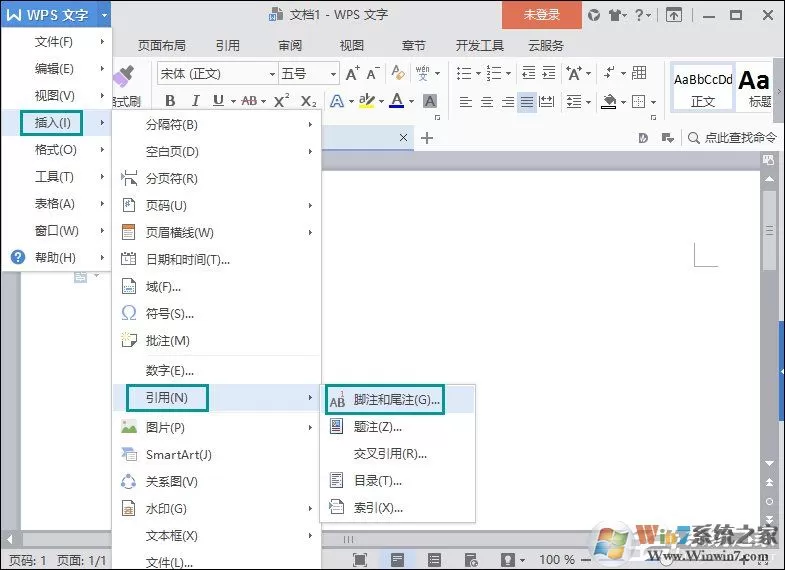Click the subscript X₂ icon
The width and height of the screenshot is (785, 570).
point(308,101)
